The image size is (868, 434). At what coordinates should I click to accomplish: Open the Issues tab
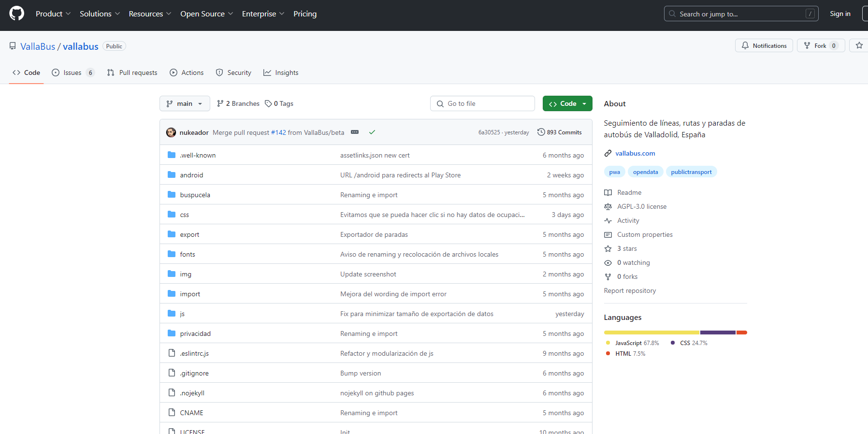coord(72,72)
